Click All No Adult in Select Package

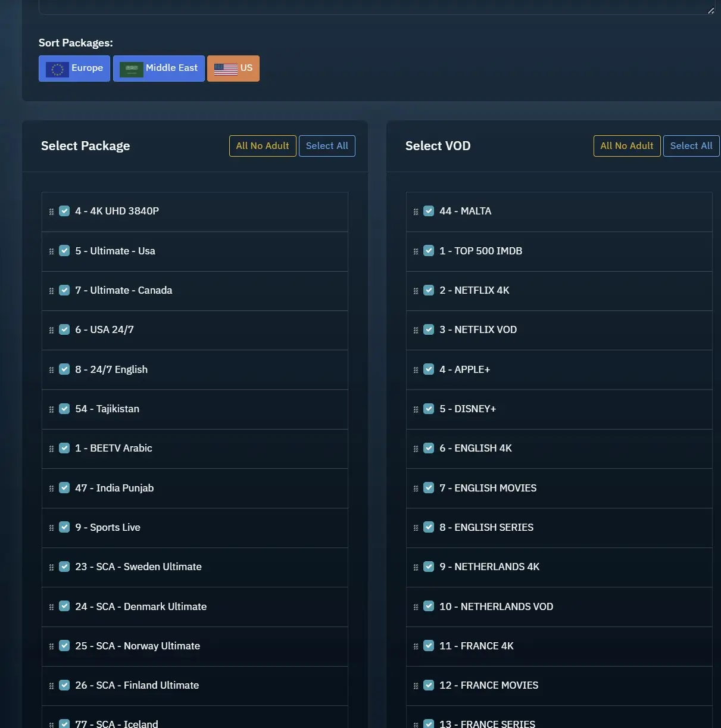point(262,146)
